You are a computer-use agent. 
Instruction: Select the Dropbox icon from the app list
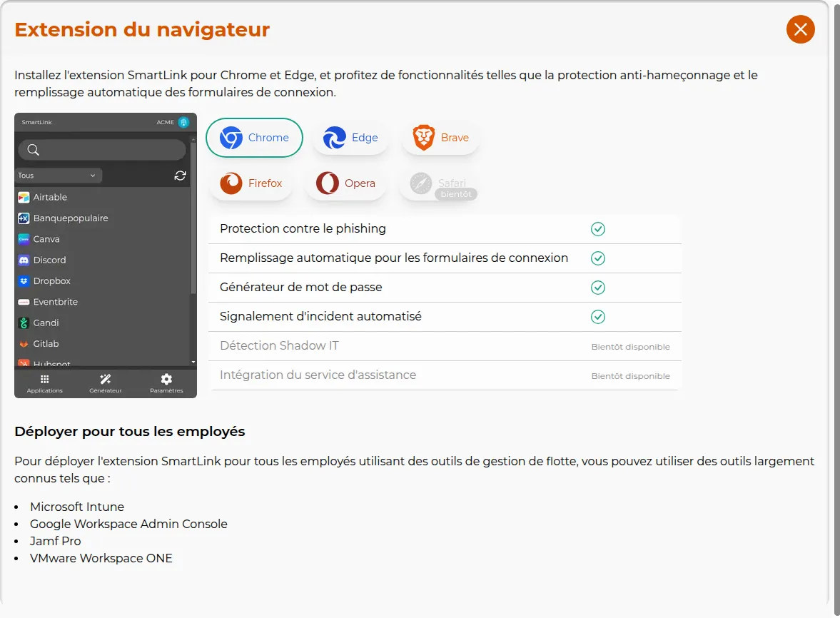[x=24, y=280]
